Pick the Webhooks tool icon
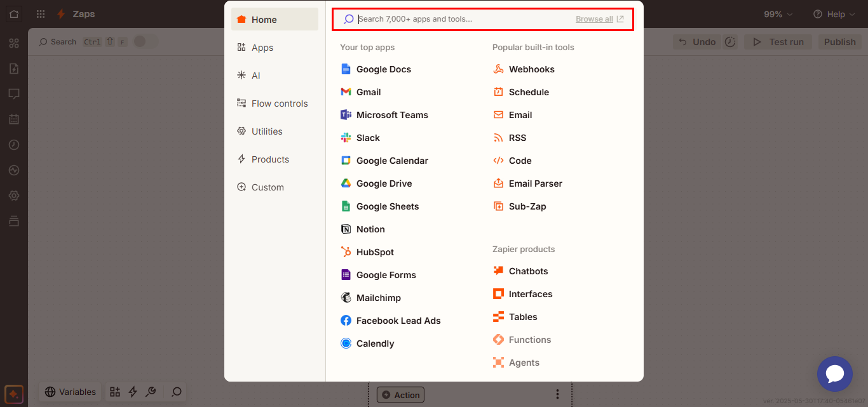 coord(498,69)
